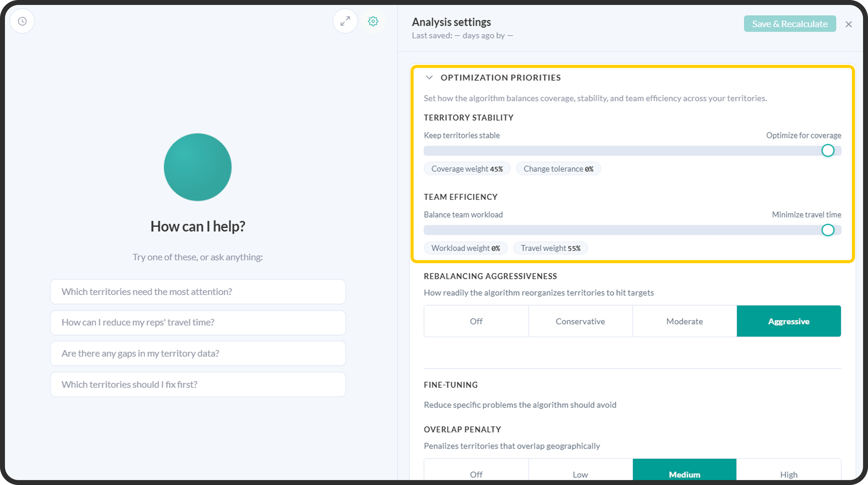Click the Territory Stability slider handle
868x485 pixels.
point(828,150)
